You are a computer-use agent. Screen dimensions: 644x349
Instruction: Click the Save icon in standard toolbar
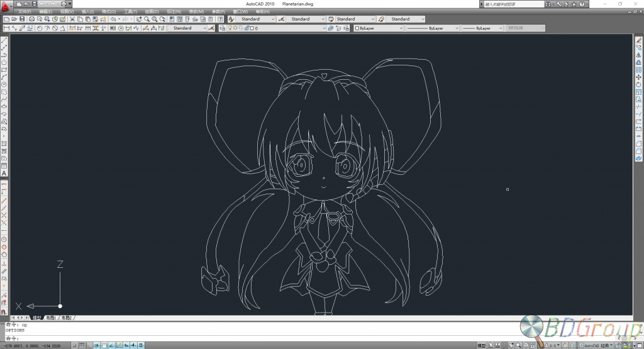(x=22, y=19)
